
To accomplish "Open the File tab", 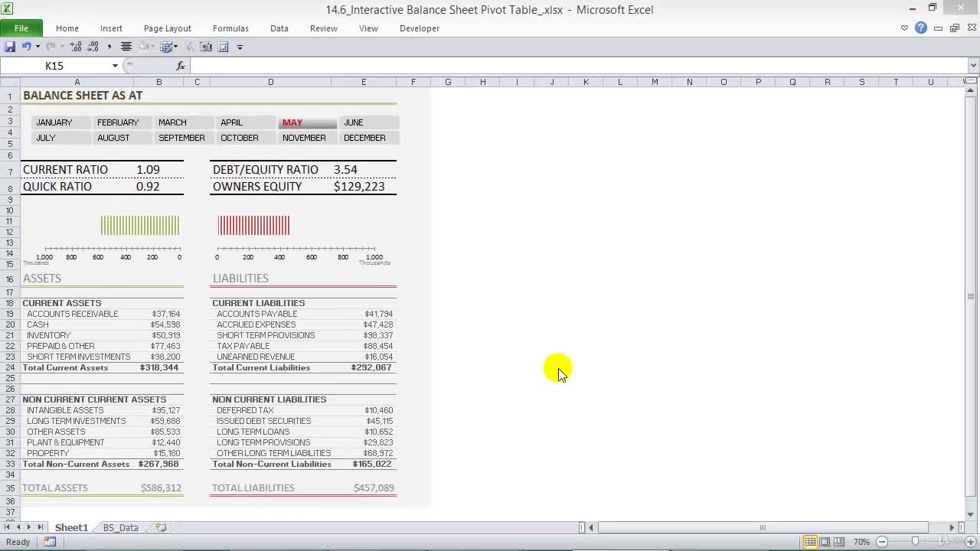I will (x=21, y=28).
